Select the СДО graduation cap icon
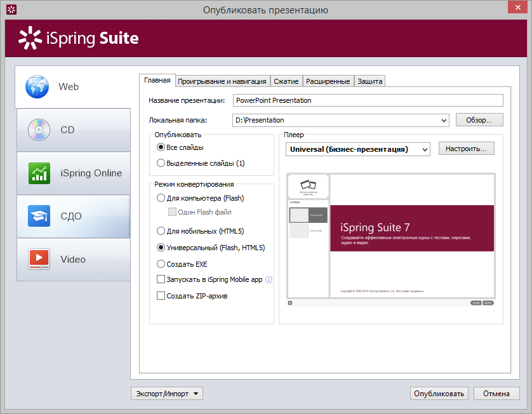This screenshot has width=532, height=414. [39, 216]
